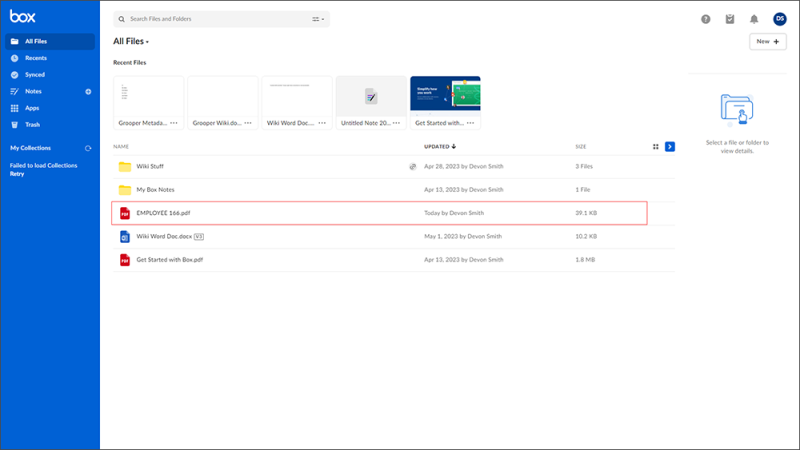This screenshot has width=800, height=450.
Task: Open more options for Grooper Wiki card
Action: [x=248, y=123]
